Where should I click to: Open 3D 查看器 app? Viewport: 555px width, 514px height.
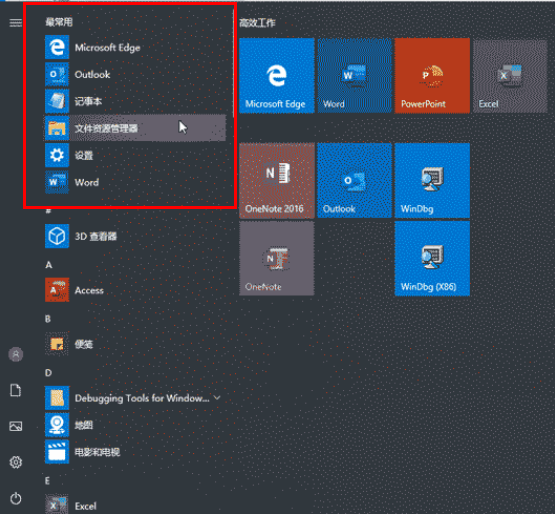point(135,236)
